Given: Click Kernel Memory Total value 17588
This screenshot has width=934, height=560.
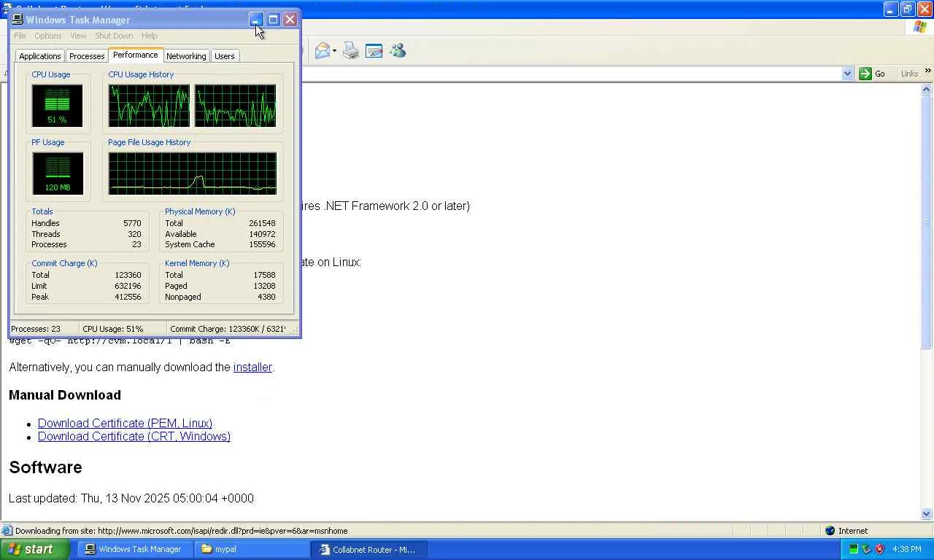Looking at the screenshot, I should (x=264, y=276).
